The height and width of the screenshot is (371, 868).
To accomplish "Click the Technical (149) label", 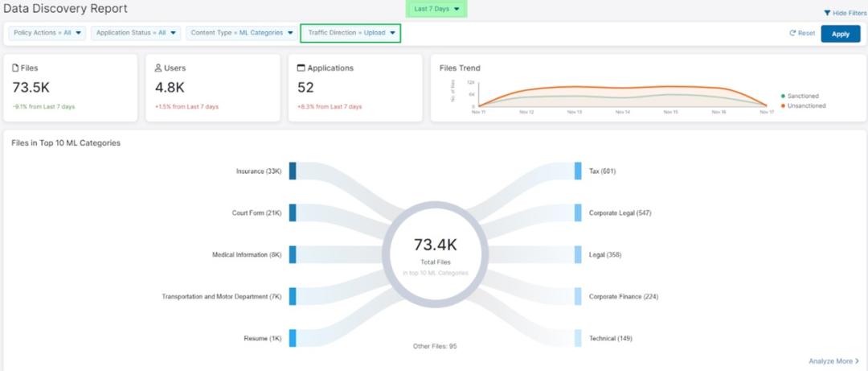I will point(611,338).
